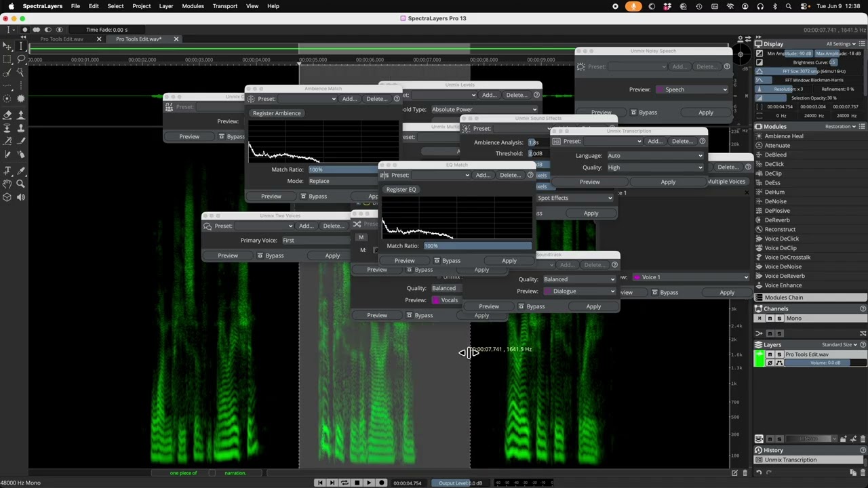Select the Eyedropper tool

(x=21, y=170)
